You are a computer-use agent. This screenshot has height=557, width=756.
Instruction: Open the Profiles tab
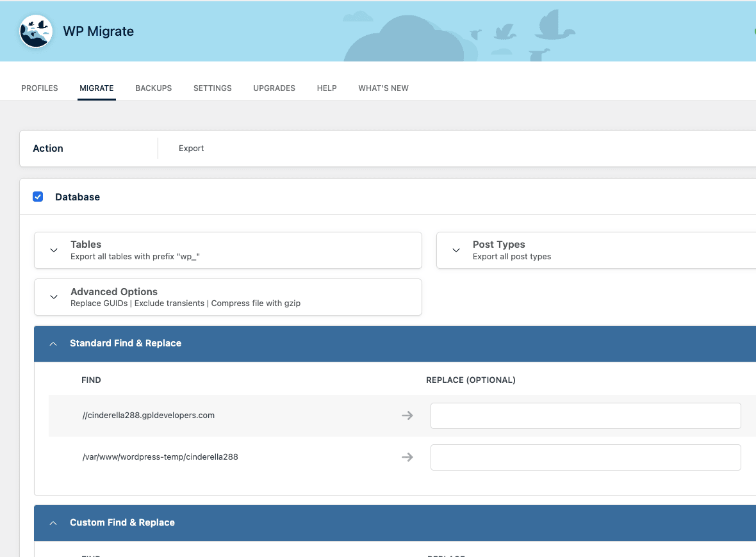pos(40,88)
